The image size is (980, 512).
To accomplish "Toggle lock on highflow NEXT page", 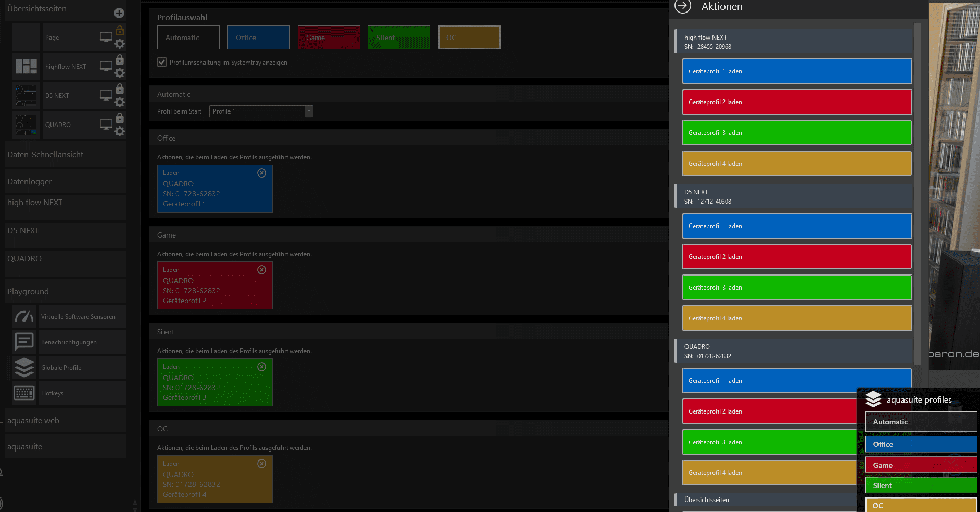I will coord(120,59).
